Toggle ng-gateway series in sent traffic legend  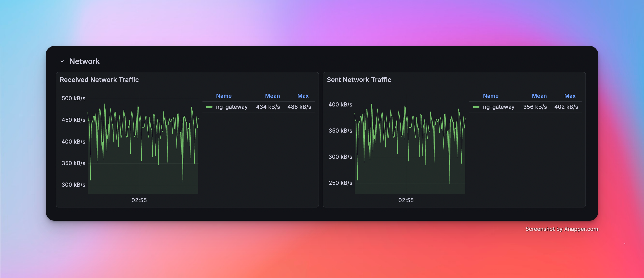click(x=498, y=107)
